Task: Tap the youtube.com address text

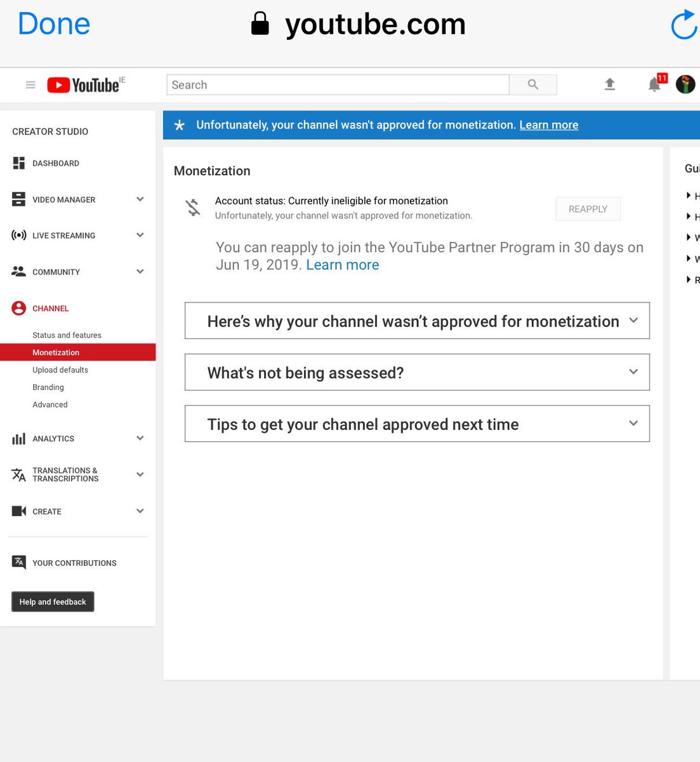Action: tap(376, 24)
